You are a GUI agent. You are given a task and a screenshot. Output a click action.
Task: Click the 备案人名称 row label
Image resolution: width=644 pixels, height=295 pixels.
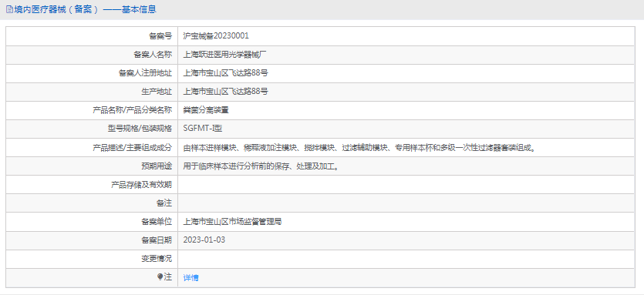(x=153, y=55)
